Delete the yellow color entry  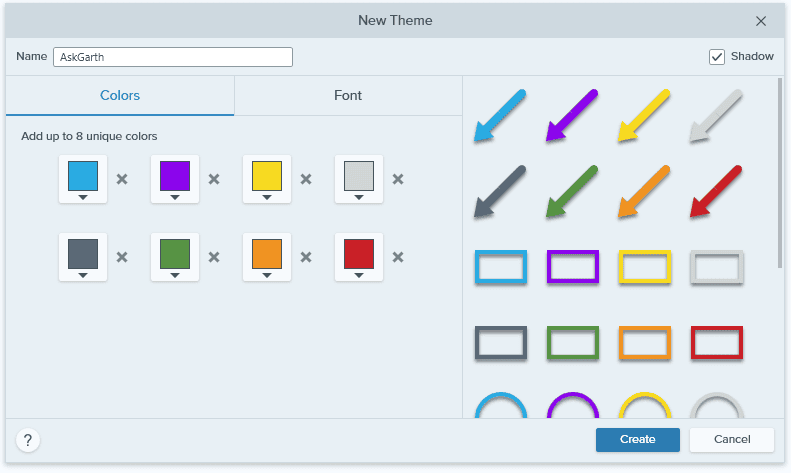[x=306, y=179]
